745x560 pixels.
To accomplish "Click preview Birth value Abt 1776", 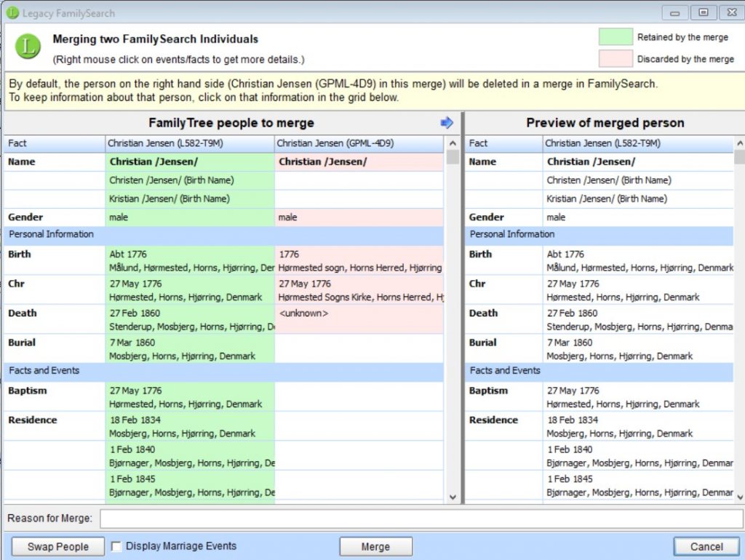I will coord(638,261).
